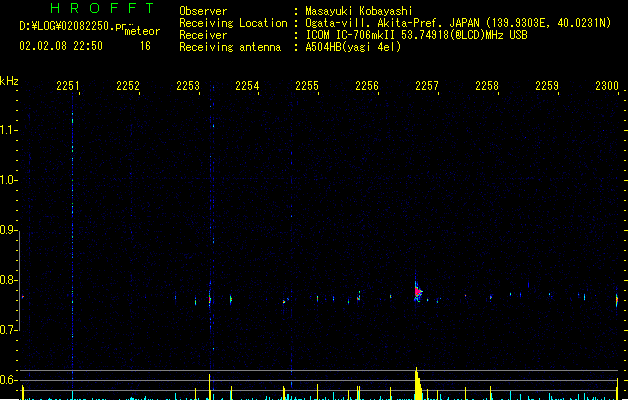The image size is (629, 400).
Task: Select the 2259 time axis marker
Action: tap(547, 86)
